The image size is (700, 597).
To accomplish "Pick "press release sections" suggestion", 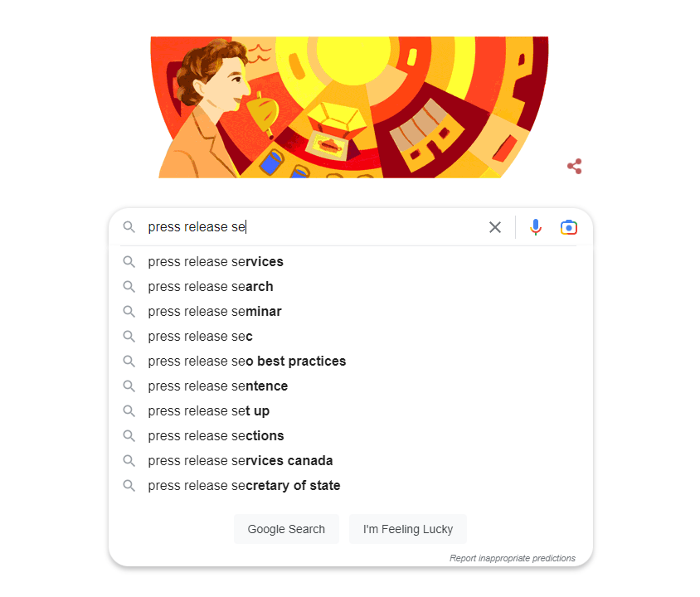I will click(x=216, y=436).
